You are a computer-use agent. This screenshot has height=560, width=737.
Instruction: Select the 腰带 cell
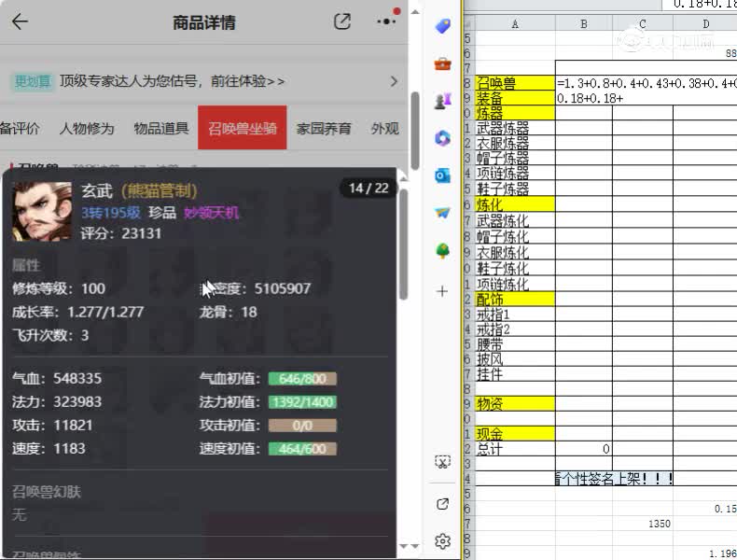point(515,344)
